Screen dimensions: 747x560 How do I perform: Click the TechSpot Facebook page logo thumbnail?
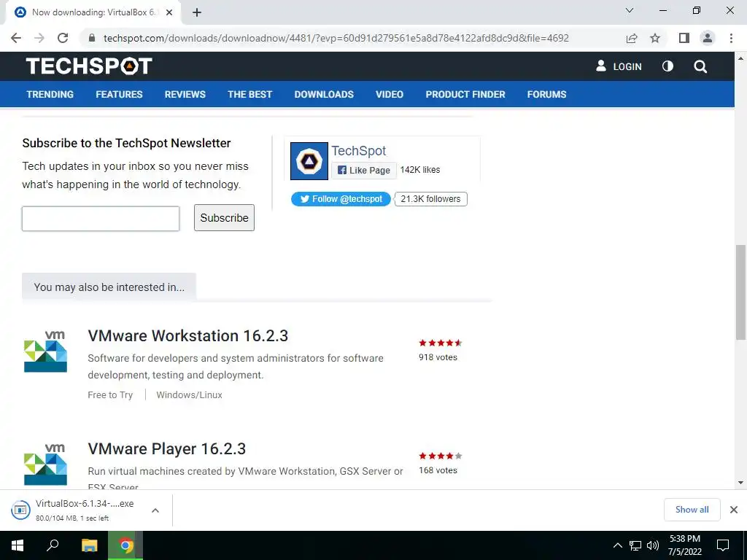coord(309,161)
